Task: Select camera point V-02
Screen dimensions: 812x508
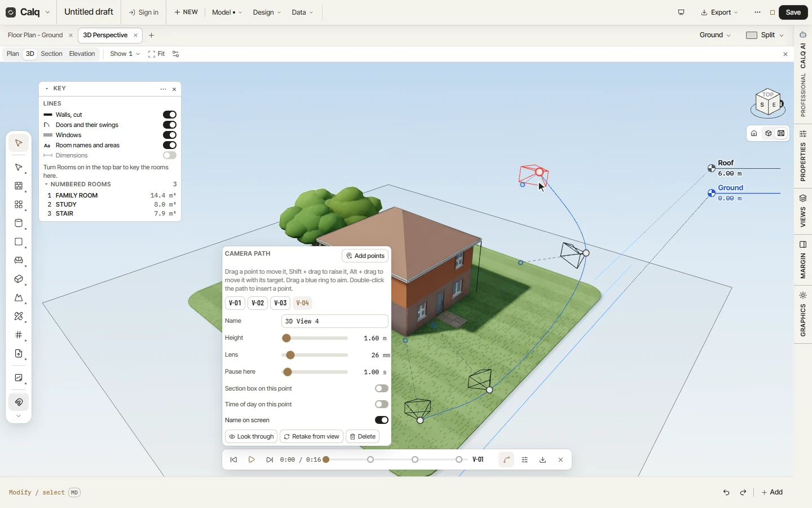Action: coord(258,304)
